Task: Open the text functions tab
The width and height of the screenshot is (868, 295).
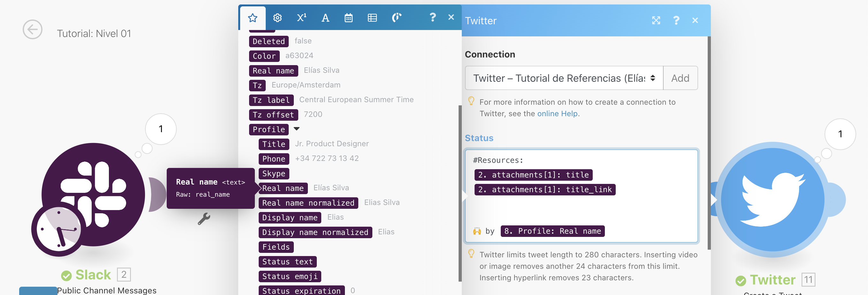Action: 325,18
